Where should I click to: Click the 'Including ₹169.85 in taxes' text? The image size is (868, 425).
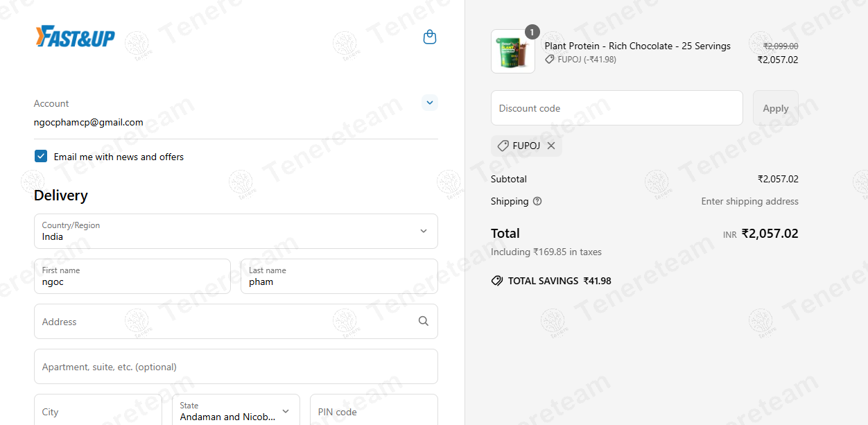[546, 252]
